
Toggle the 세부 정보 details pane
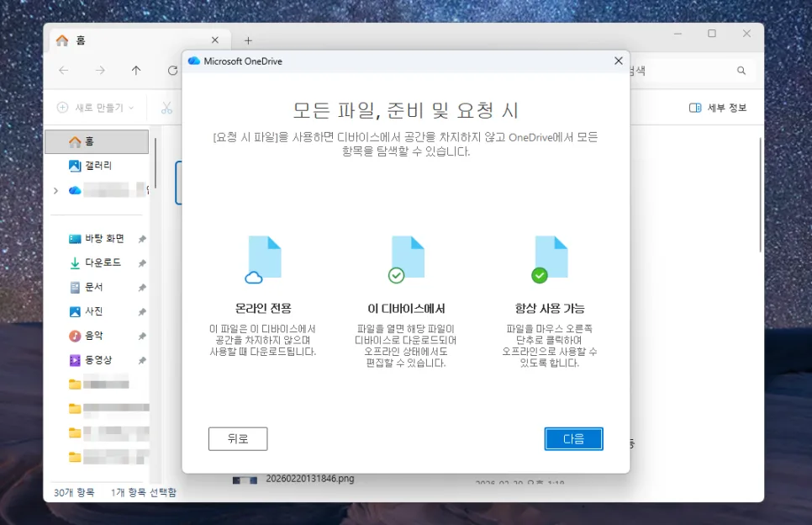pyautogui.click(x=718, y=108)
